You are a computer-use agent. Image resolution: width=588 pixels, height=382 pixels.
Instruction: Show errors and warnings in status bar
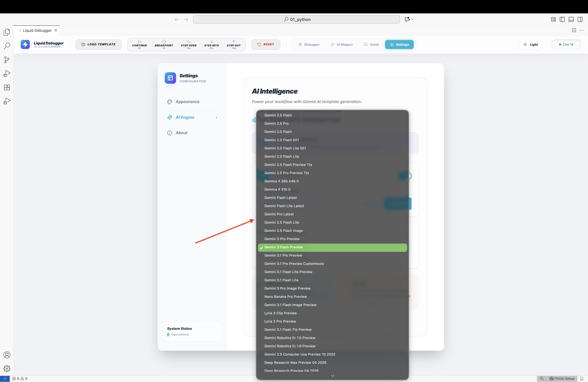[x=20, y=379]
